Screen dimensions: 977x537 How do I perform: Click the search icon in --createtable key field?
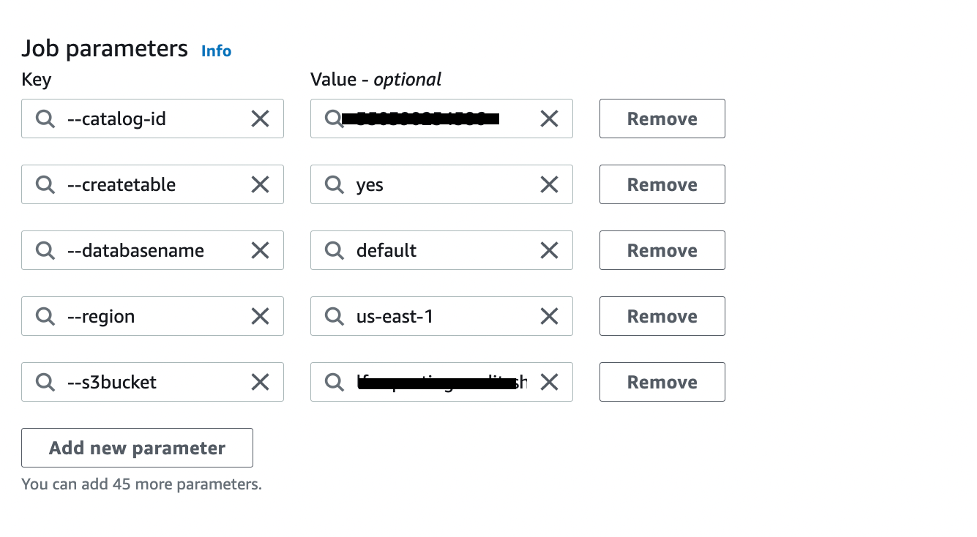coord(45,185)
